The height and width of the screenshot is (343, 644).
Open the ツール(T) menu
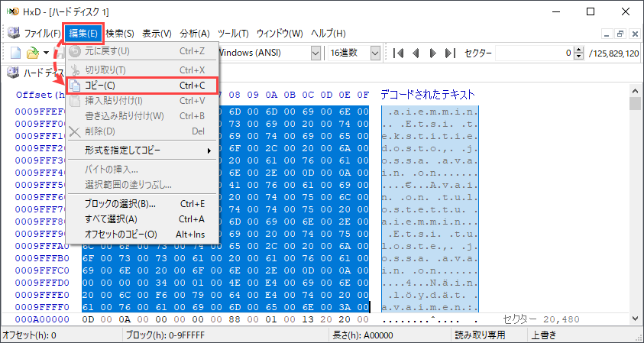click(233, 34)
